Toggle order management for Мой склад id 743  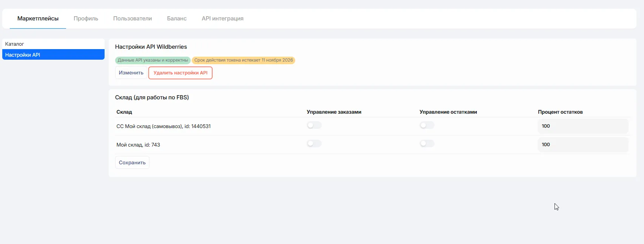tap(314, 144)
